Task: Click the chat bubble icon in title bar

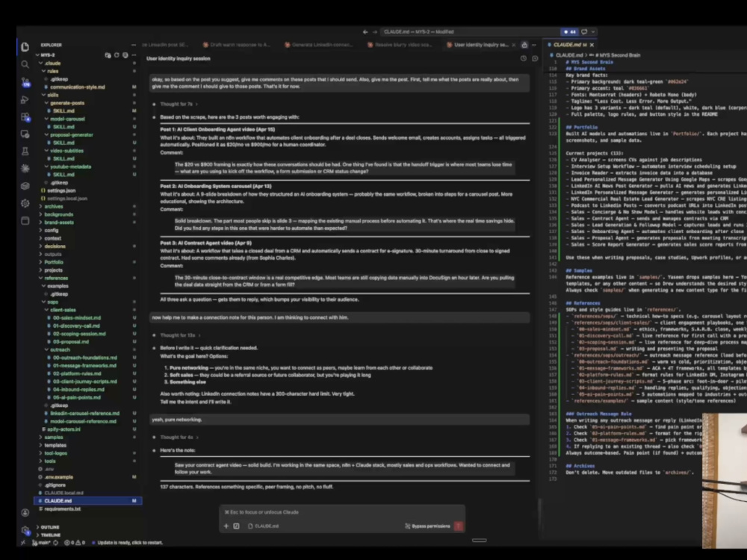Action: pyautogui.click(x=585, y=32)
